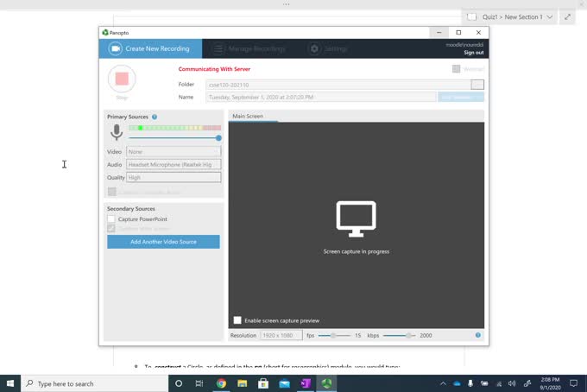The height and width of the screenshot is (392, 587).
Task: Toggle the Webcast checkbox
Action: click(456, 69)
